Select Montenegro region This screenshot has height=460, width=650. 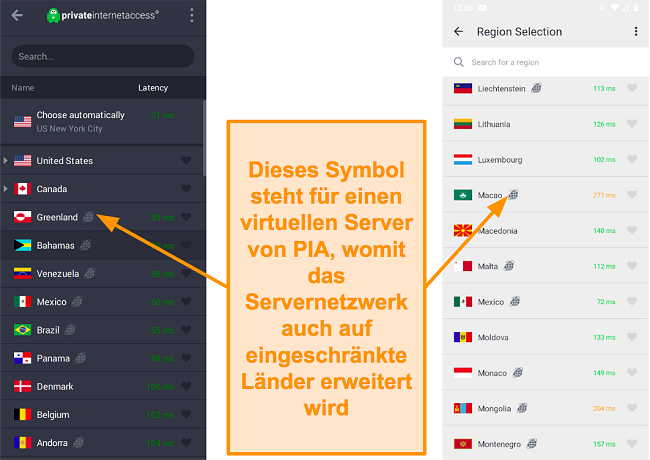546,444
